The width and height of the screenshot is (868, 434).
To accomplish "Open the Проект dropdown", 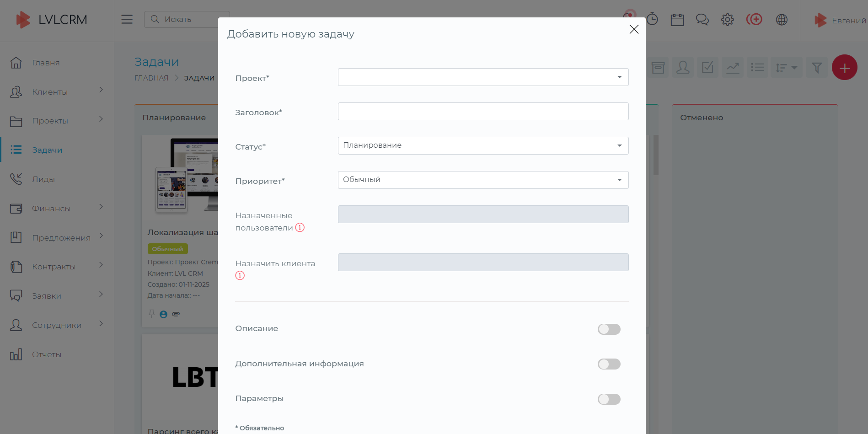I will [483, 77].
